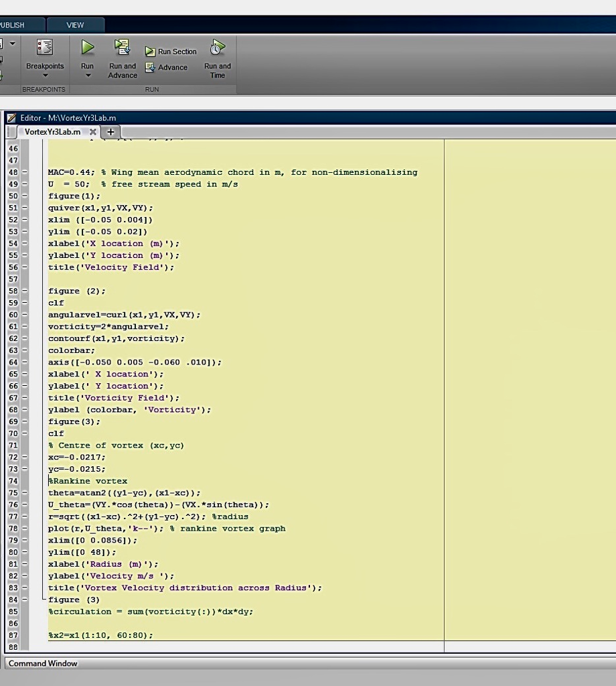Toggle breakpoint on line 75
Image resolution: width=616 pixels, height=686 pixels.
(25, 493)
